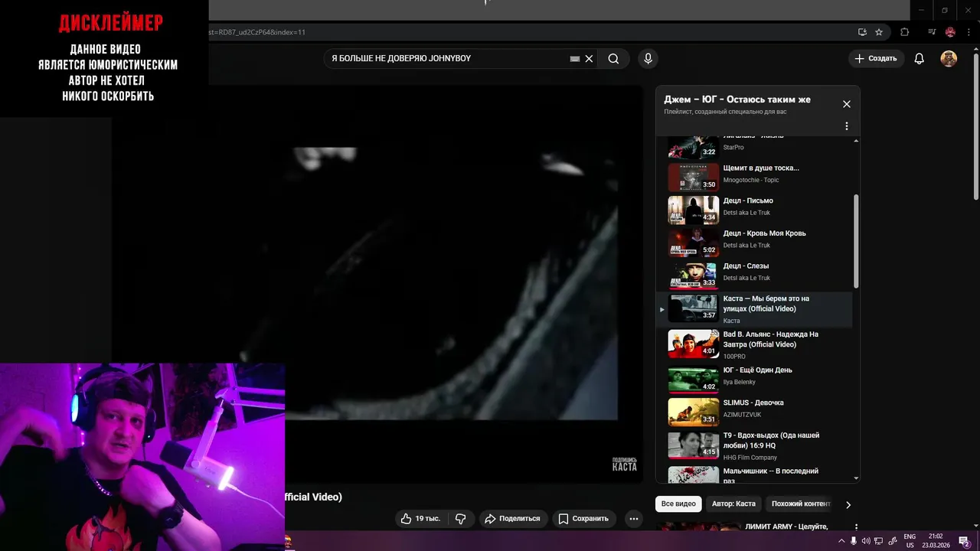Select Децл - Кровь Моя Кровь track
Screen dimensions: 980x551
754,243
